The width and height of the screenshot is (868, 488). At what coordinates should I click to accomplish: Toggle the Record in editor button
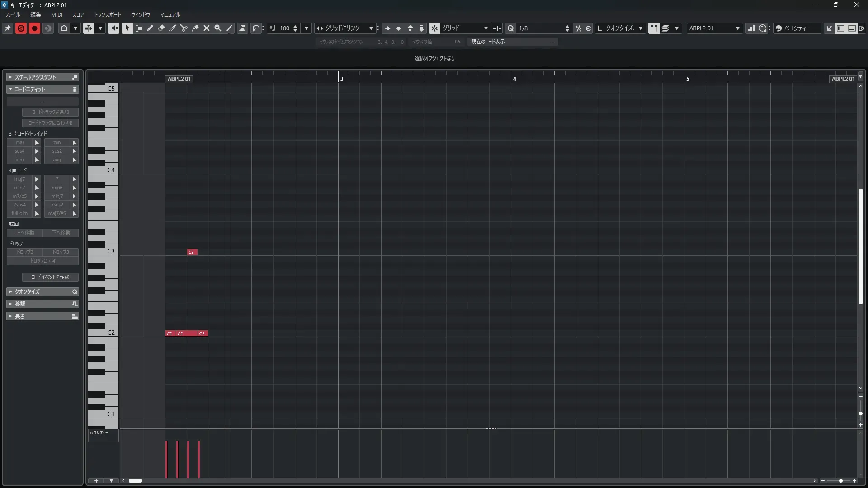coord(34,28)
